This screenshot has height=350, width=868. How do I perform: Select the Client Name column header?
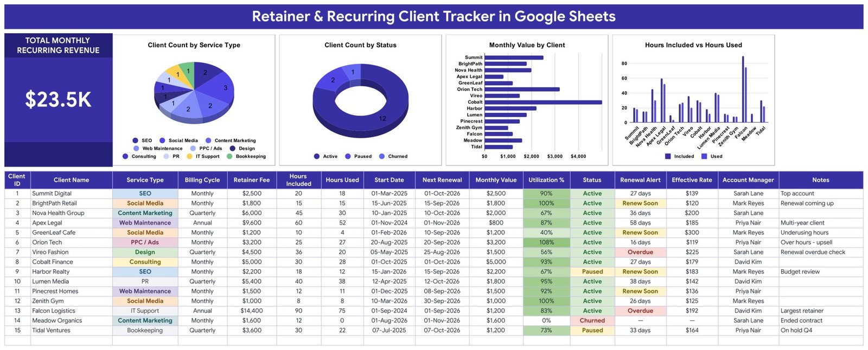[x=71, y=180]
